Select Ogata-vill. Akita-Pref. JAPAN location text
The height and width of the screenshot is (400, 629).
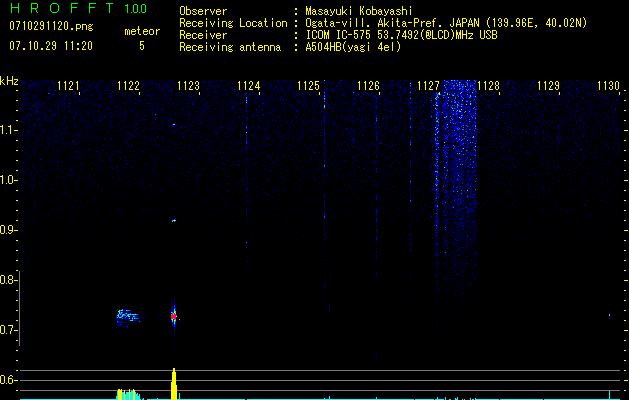click(446, 23)
